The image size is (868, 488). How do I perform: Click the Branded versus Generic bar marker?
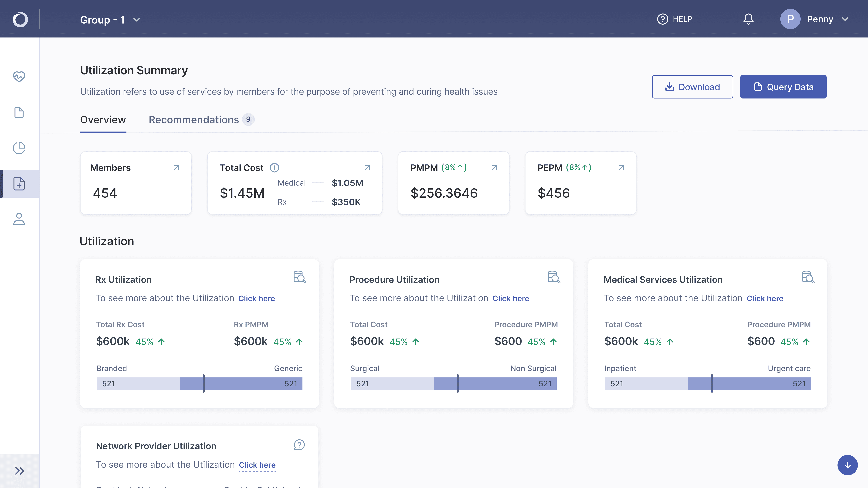pyautogui.click(x=203, y=383)
